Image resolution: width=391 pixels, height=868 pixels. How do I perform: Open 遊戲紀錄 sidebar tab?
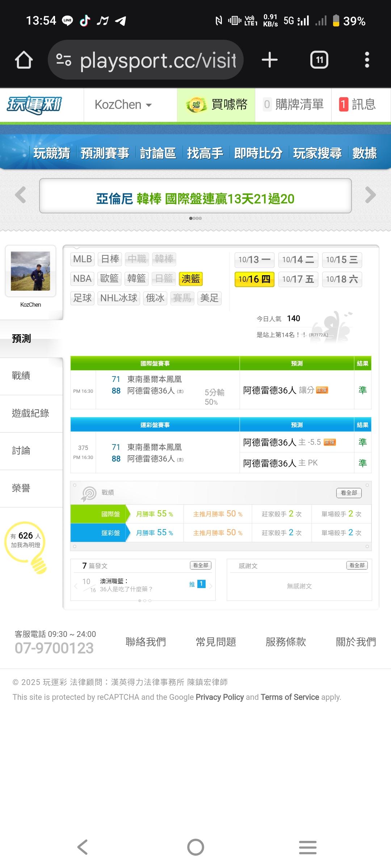pyautogui.click(x=31, y=413)
